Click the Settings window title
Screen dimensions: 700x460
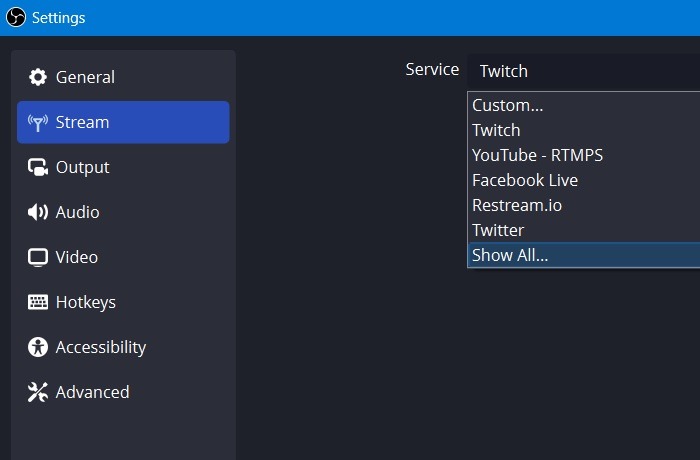[58, 18]
